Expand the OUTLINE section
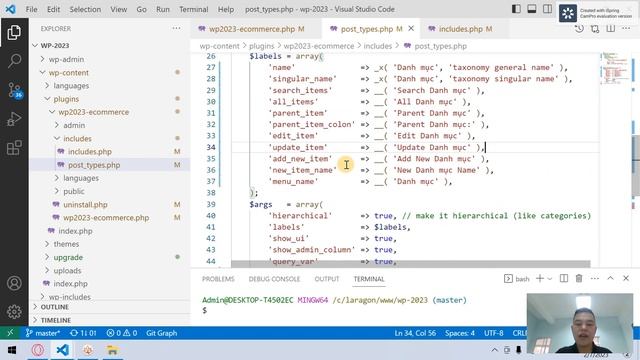640x360 pixels. click(110, 307)
